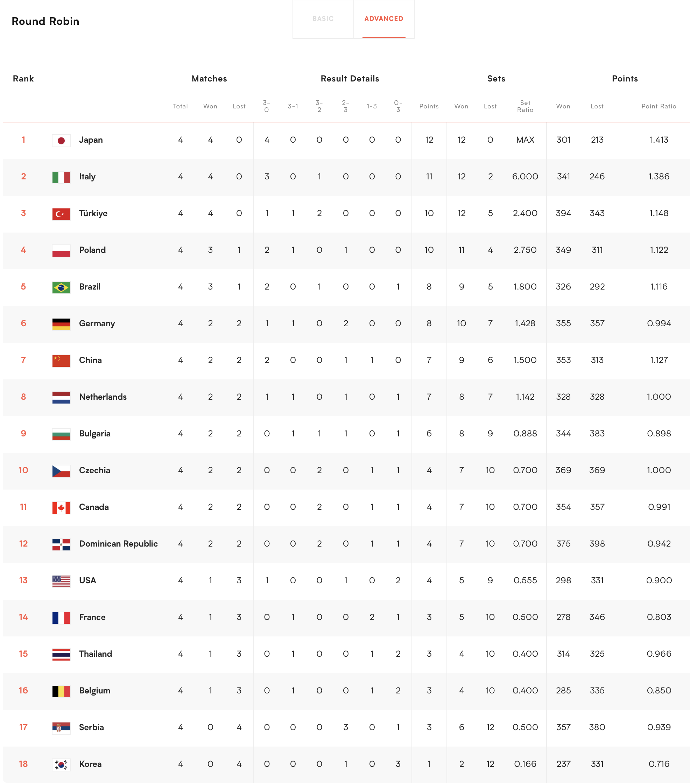Select the Advanced standings tab
The height and width of the screenshot is (784, 690).
pos(383,19)
